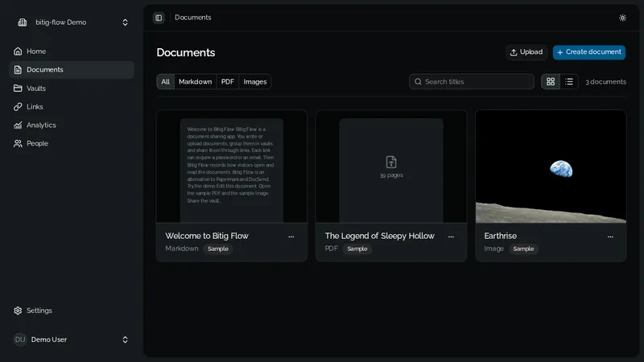Screen dimensions: 644x362
Task: Open the Earthrise image thumbnail
Action: point(551,167)
